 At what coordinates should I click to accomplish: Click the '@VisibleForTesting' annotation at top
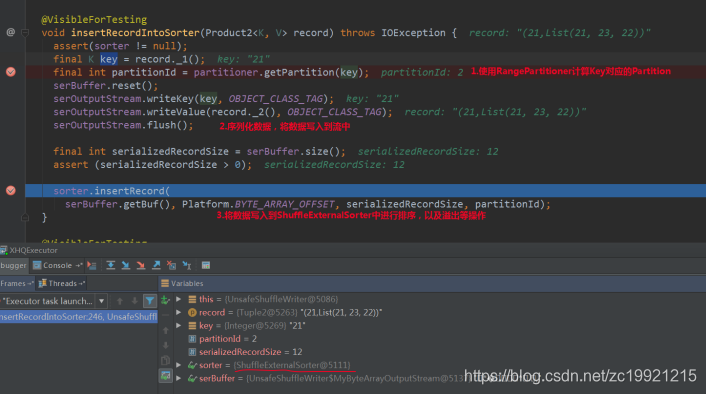pyautogui.click(x=94, y=20)
